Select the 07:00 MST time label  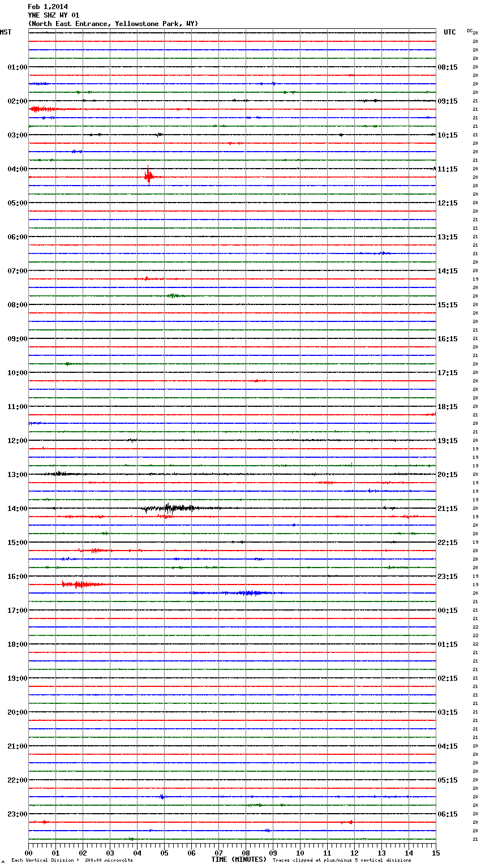click(18, 271)
